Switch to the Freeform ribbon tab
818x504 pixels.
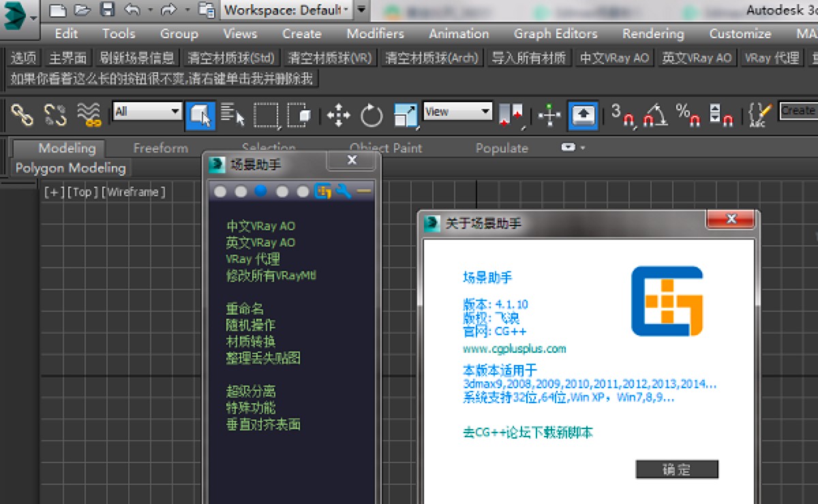pos(160,148)
